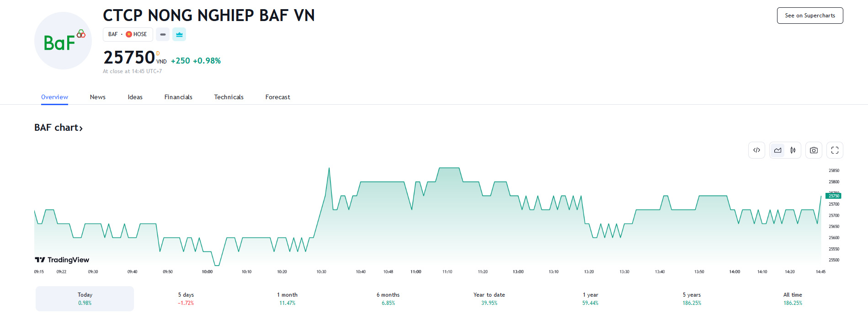Switch to candlestick chart style
Viewport: 868px width, 325px height.
coord(793,150)
